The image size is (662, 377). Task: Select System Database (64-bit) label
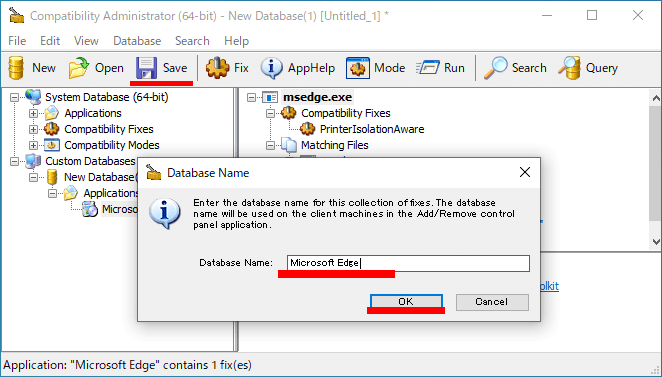point(107,97)
